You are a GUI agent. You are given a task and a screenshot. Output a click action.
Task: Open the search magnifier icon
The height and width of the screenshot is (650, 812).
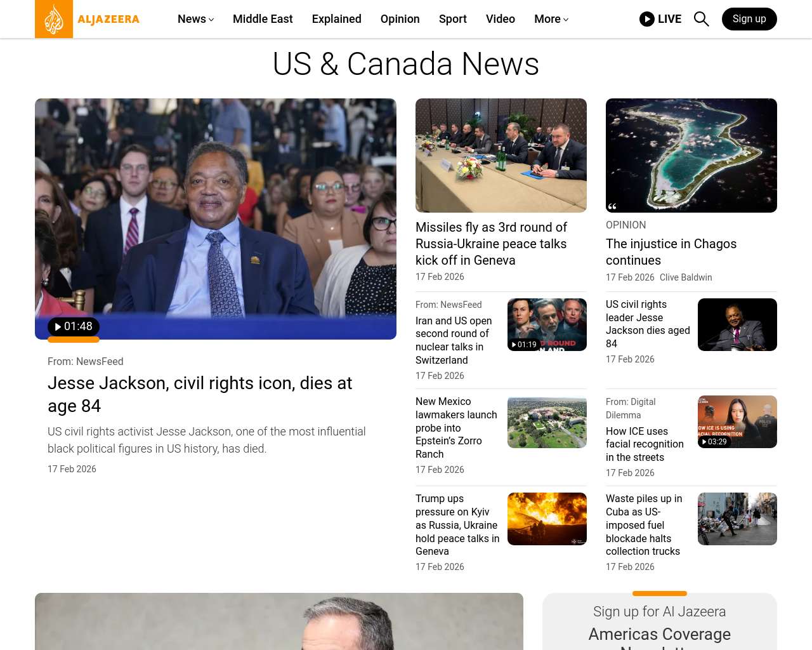coord(701,19)
